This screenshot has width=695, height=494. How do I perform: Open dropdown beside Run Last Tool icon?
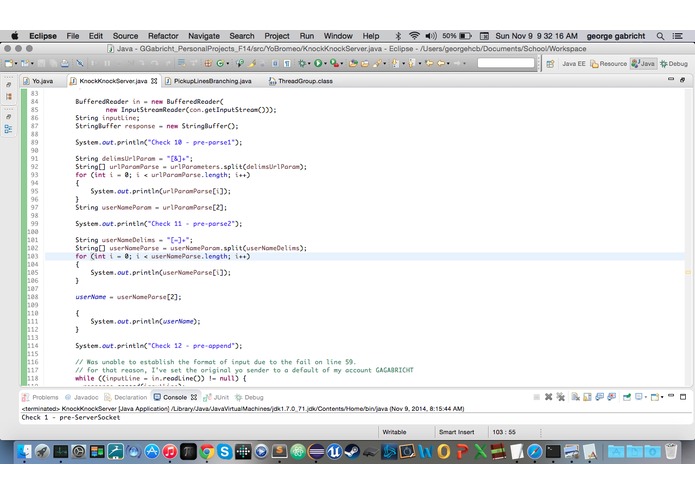pos(342,64)
